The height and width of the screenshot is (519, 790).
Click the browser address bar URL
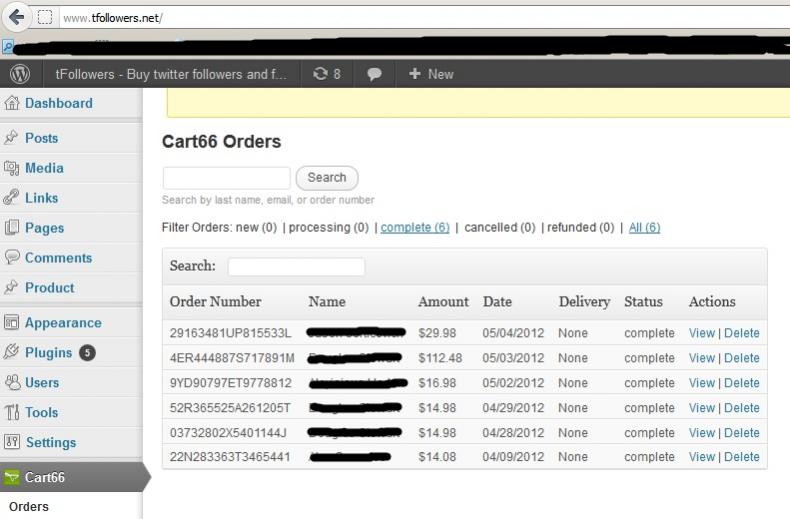113,18
